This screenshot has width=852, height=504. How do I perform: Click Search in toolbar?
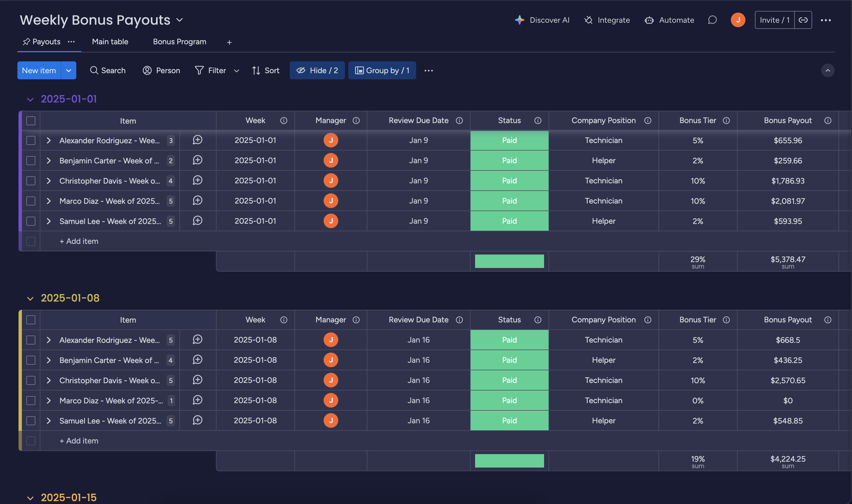tap(108, 70)
